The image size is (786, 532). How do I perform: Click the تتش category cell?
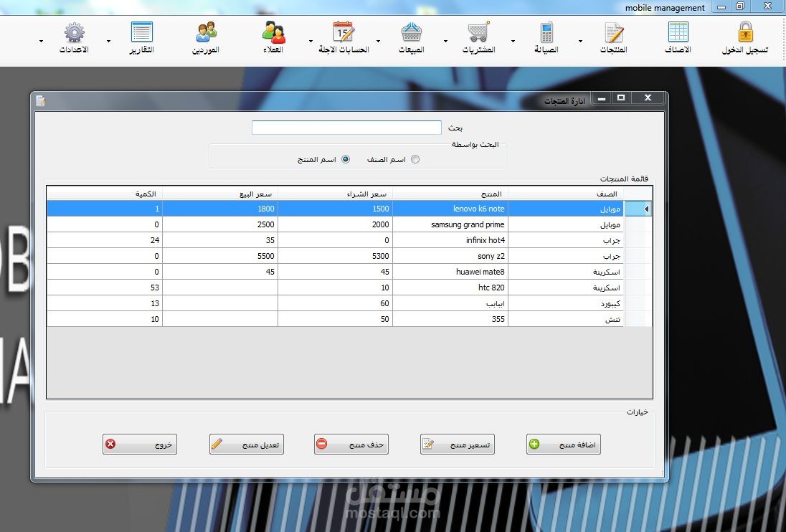pos(565,319)
